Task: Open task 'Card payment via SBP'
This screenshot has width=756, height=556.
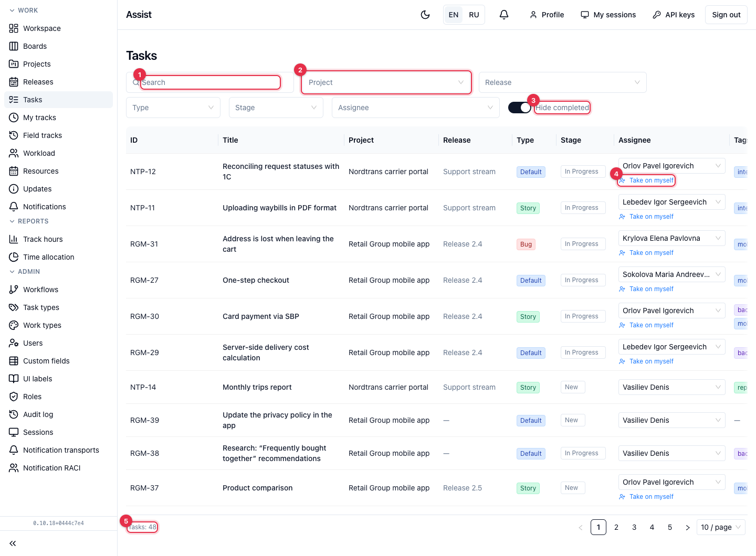Action: (x=261, y=316)
